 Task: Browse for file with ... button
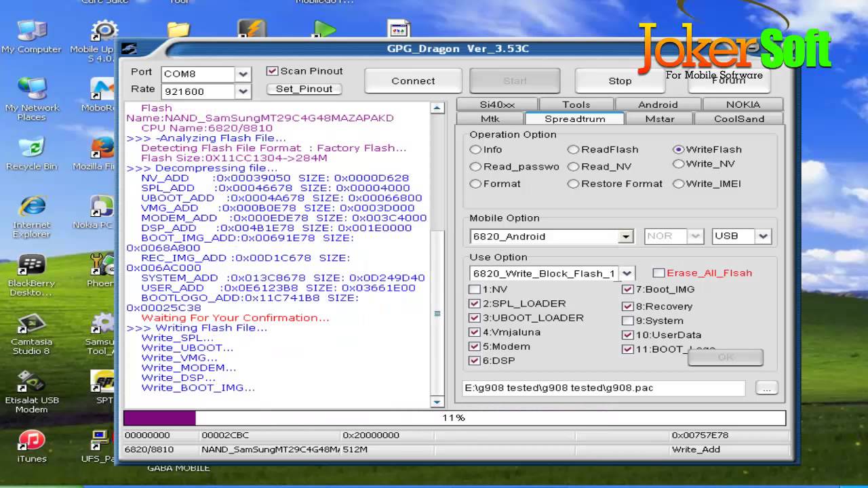766,388
